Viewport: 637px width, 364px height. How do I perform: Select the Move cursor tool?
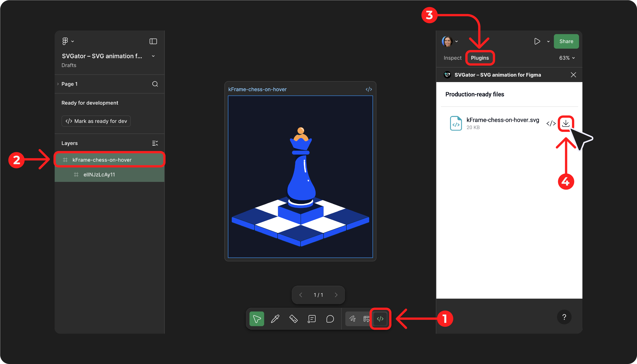[257, 319]
